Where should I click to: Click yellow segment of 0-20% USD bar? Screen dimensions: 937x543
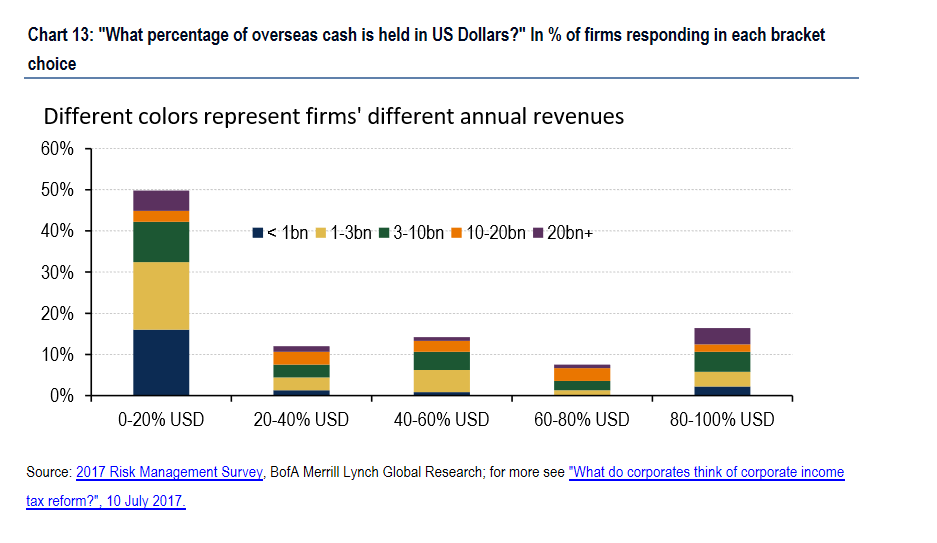[161, 295]
